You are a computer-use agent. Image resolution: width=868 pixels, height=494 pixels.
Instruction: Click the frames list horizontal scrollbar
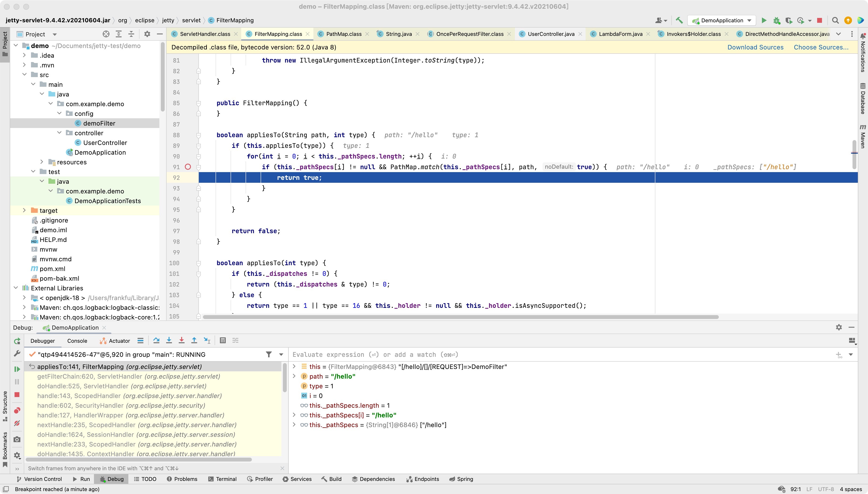139,459
